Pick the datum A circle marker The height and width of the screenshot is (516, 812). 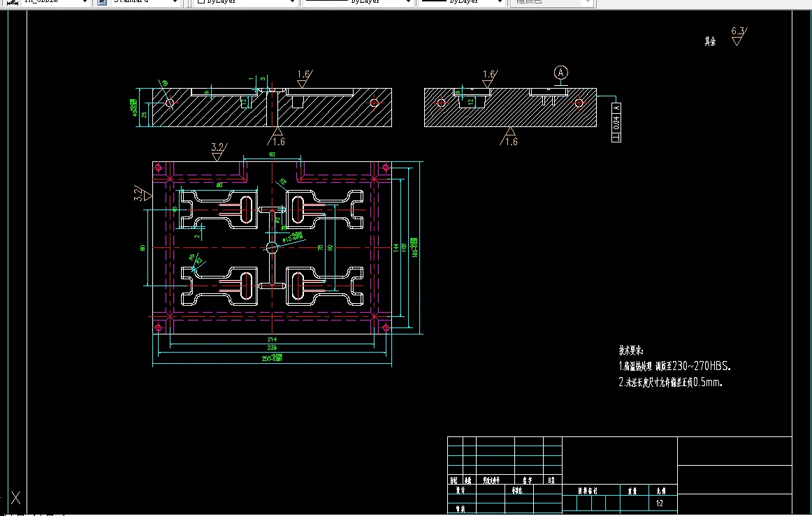561,73
